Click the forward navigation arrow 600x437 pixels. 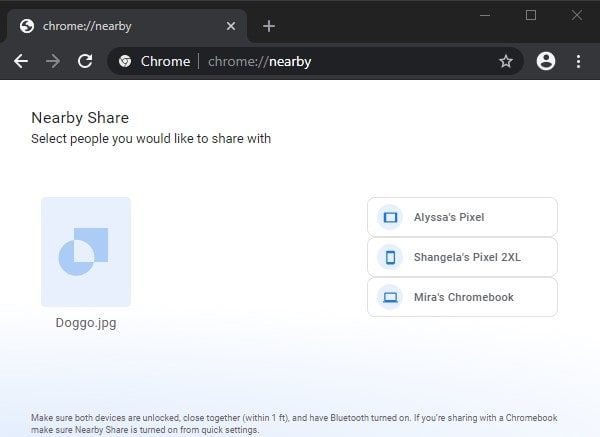[53, 61]
